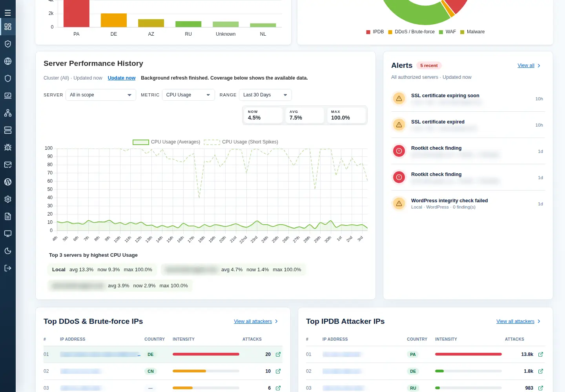
Task: Toggle CPU Usage (Short Spikes) legend series
Action: pyautogui.click(x=241, y=142)
